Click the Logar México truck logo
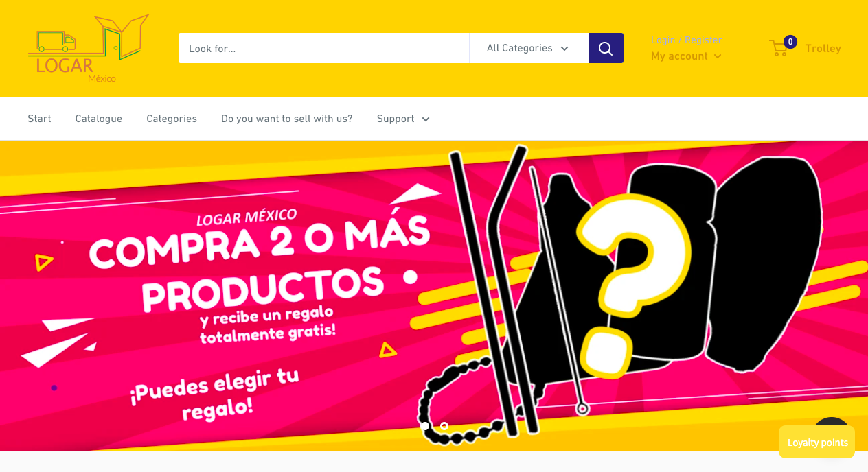The height and width of the screenshot is (472, 868). coord(89,48)
